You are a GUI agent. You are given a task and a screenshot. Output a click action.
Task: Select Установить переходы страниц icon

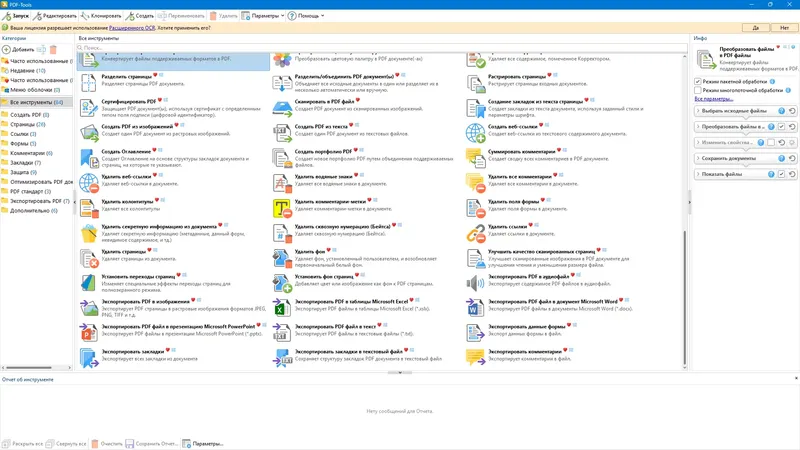tap(89, 283)
